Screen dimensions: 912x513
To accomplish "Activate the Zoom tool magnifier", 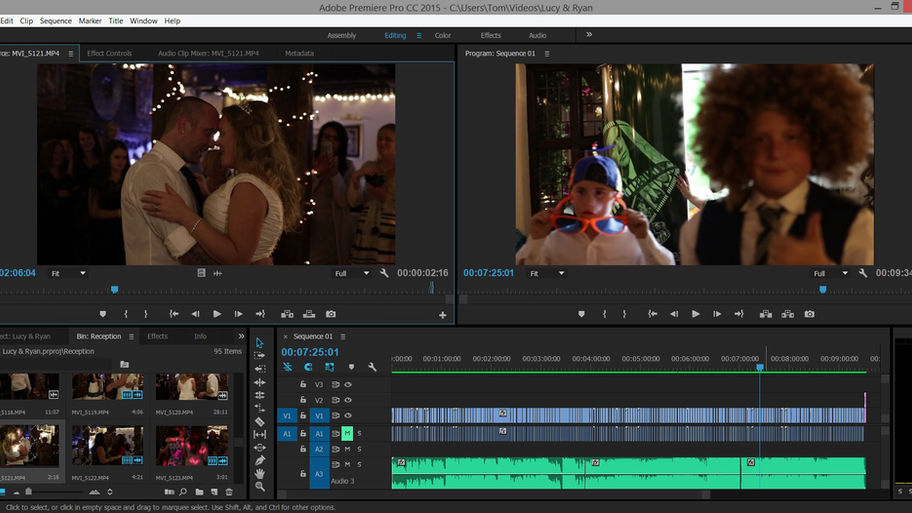I will pos(260,486).
